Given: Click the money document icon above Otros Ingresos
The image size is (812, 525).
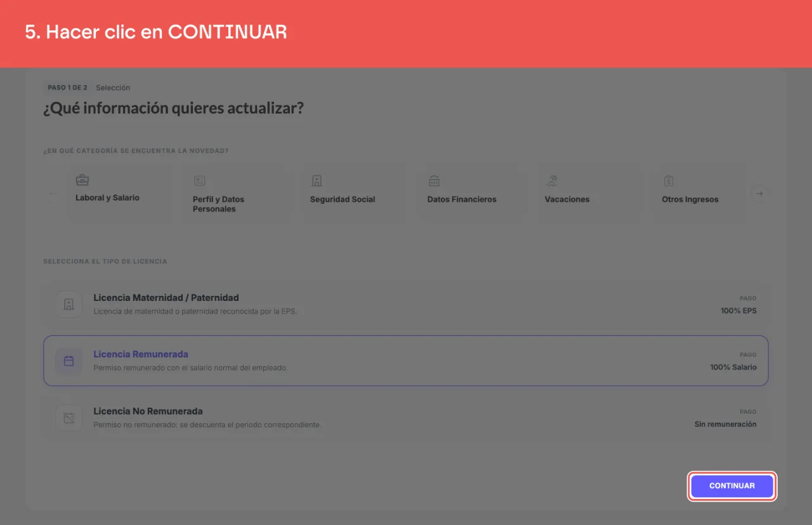Looking at the screenshot, I should tap(669, 181).
